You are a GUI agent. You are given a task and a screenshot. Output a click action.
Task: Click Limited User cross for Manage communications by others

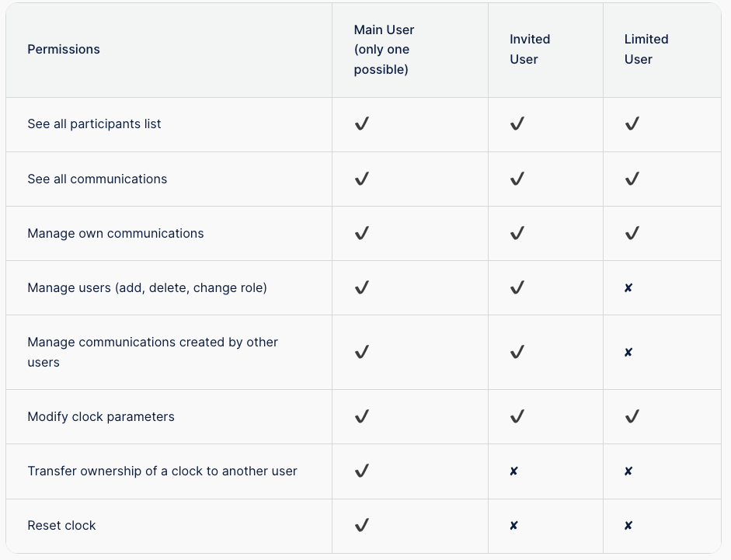[628, 352]
